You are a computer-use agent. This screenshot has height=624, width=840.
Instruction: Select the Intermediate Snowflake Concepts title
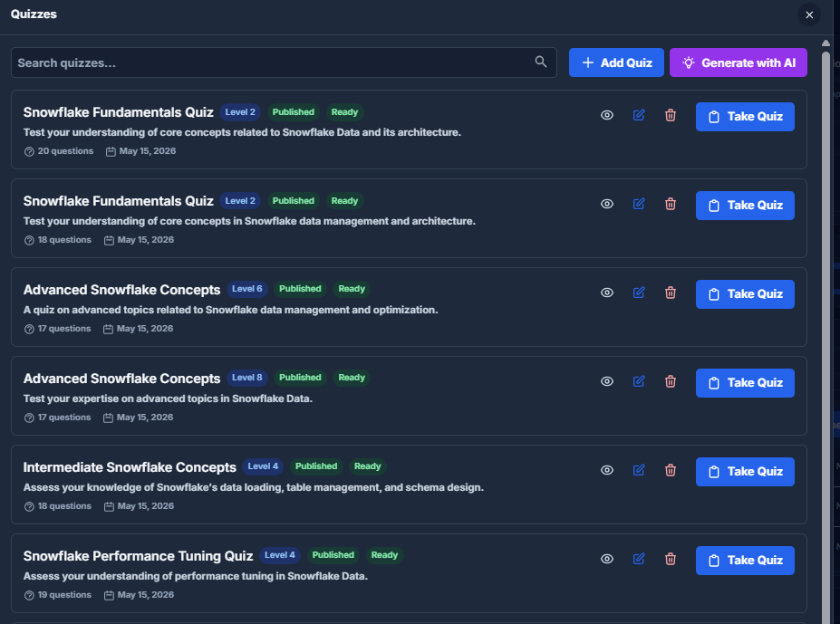[x=130, y=467]
